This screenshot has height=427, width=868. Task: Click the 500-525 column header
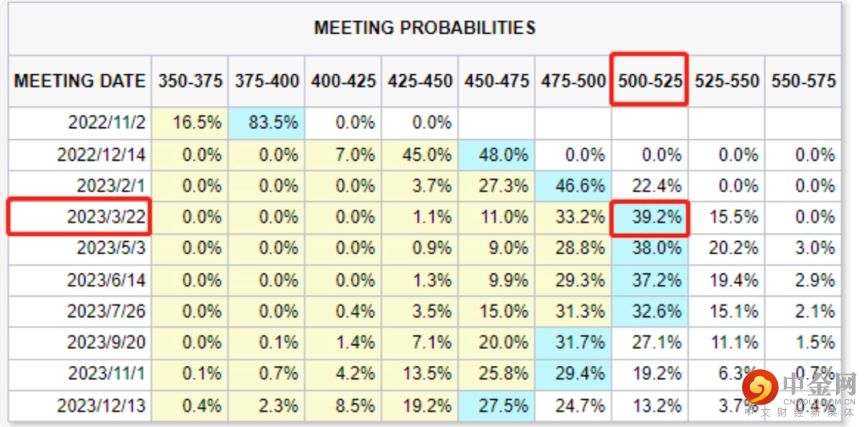pyautogui.click(x=649, y=80)
